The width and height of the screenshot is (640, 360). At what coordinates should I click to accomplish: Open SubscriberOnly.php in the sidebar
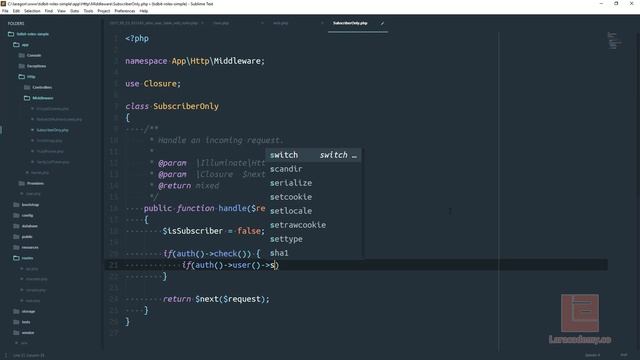[52, 130]
